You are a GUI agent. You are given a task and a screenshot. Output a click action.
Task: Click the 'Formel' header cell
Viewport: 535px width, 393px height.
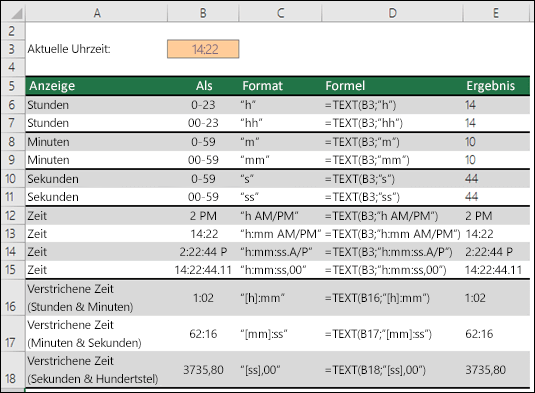pyautogui.click(x=392, y=86)
